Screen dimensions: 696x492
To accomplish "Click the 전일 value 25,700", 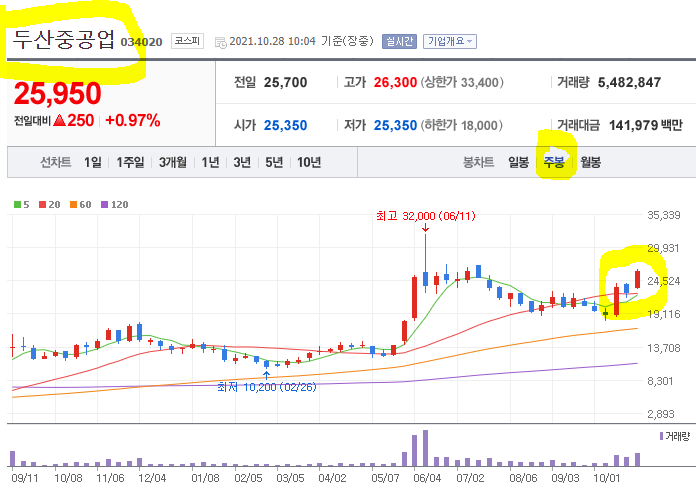I will [x=285, y=83].
